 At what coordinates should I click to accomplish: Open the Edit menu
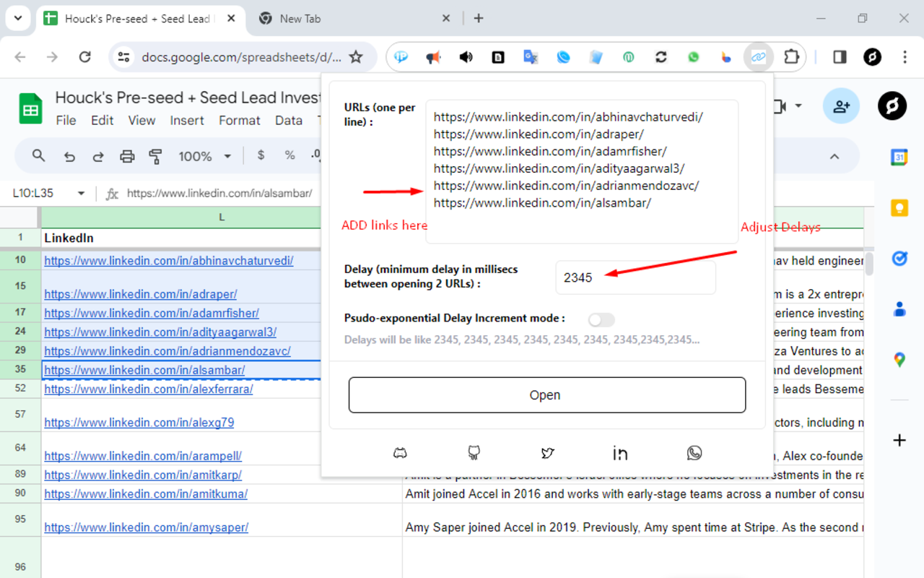(x=102, y=121)
